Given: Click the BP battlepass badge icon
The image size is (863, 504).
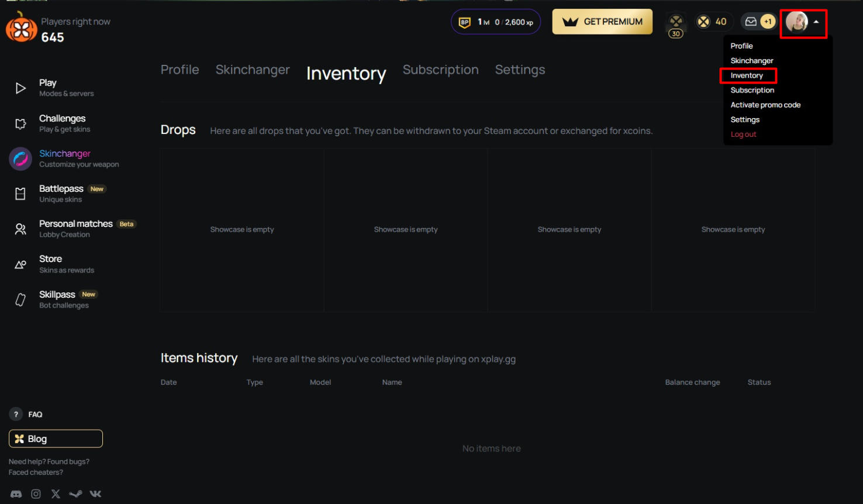Looking at the screenshot, I should 465,22.
